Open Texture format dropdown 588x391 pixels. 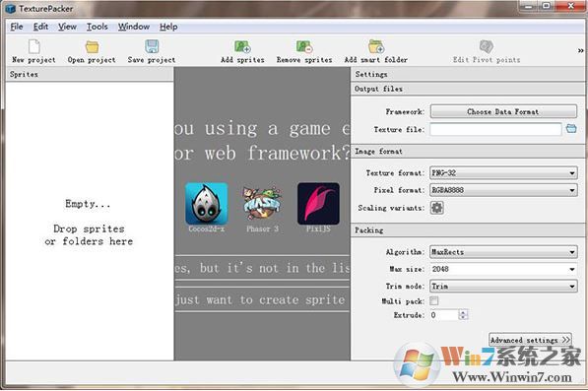pos(503,172)
